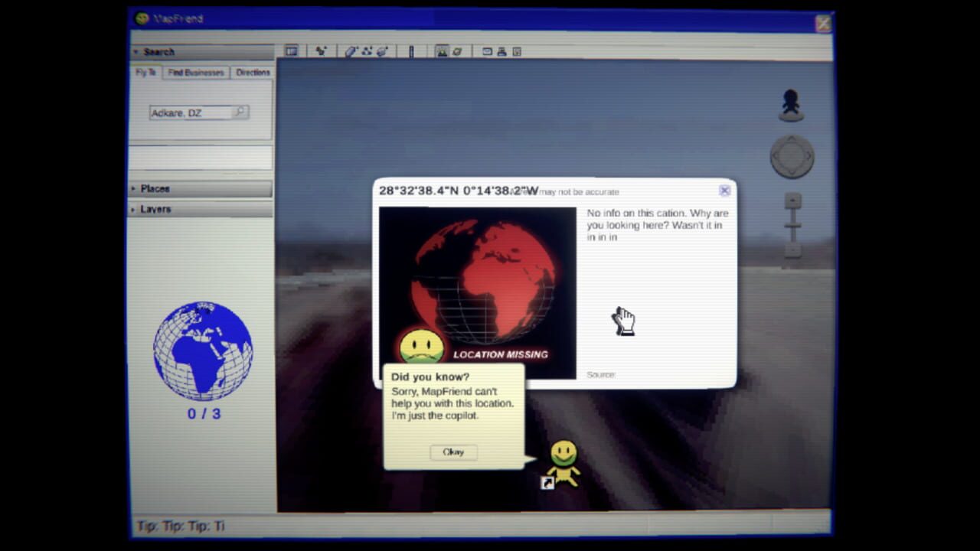This screenshot has width=980, height=551.
Task: Switch to the Find Businesses tab
Action: pyautogui.click(x=196, y=73)
